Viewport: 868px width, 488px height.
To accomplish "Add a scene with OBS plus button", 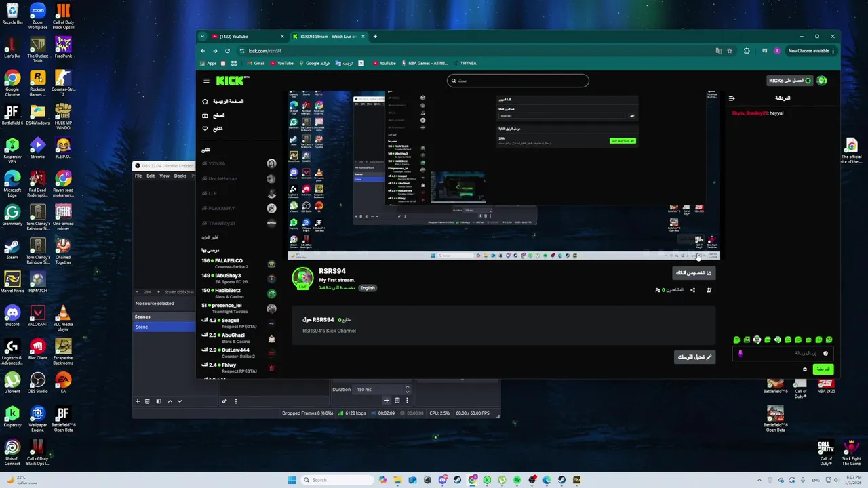I will [138, 401].
